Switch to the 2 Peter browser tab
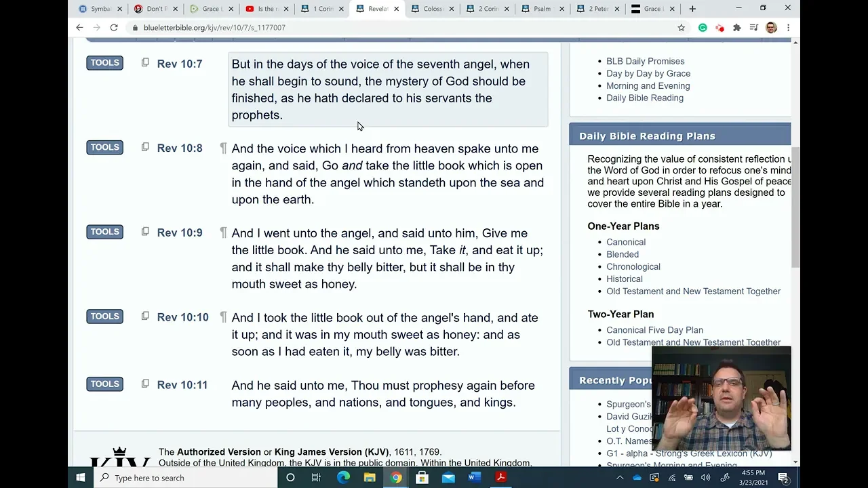This screenshot has height=488, width=868. (x=597, y=9)
